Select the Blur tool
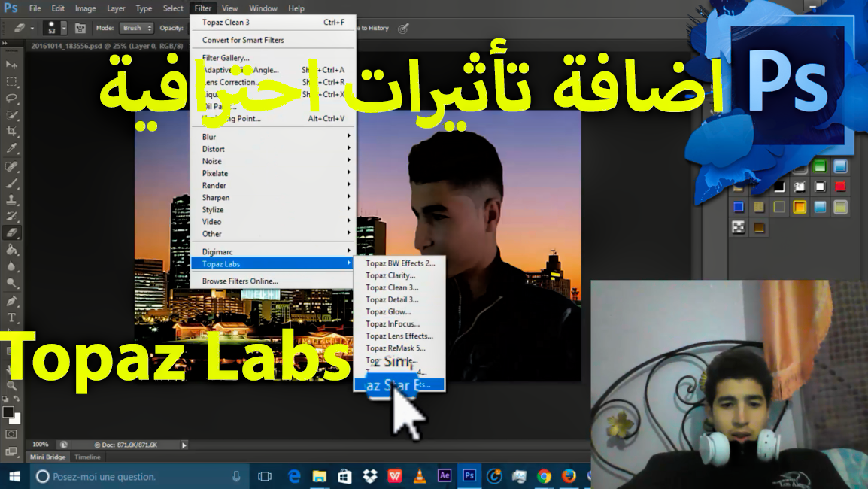 11,266
